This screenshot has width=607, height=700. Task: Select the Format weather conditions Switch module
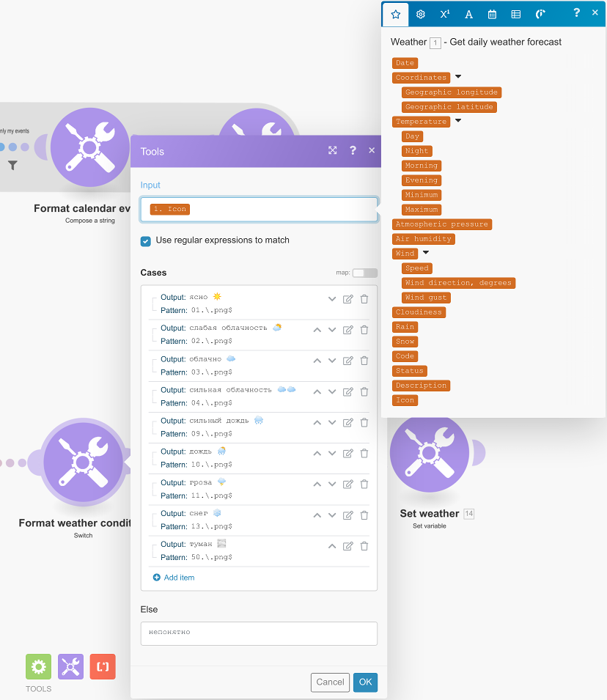click(83, 462)
